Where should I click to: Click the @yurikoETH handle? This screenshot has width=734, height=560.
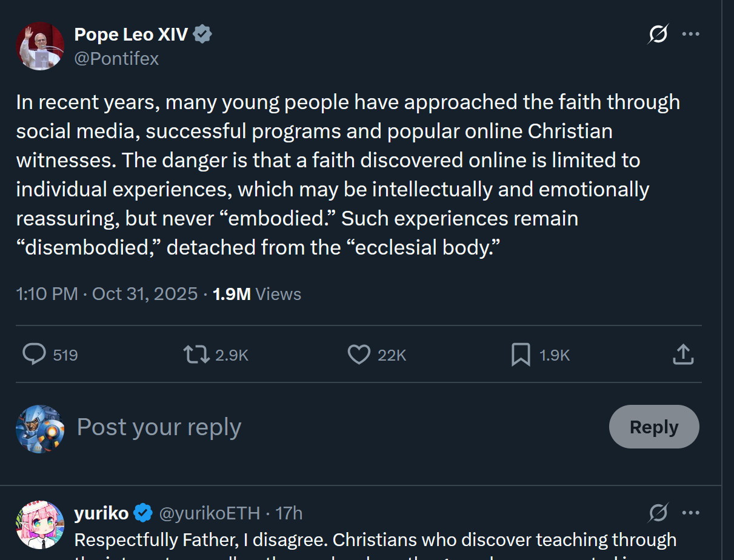(209, 513)
